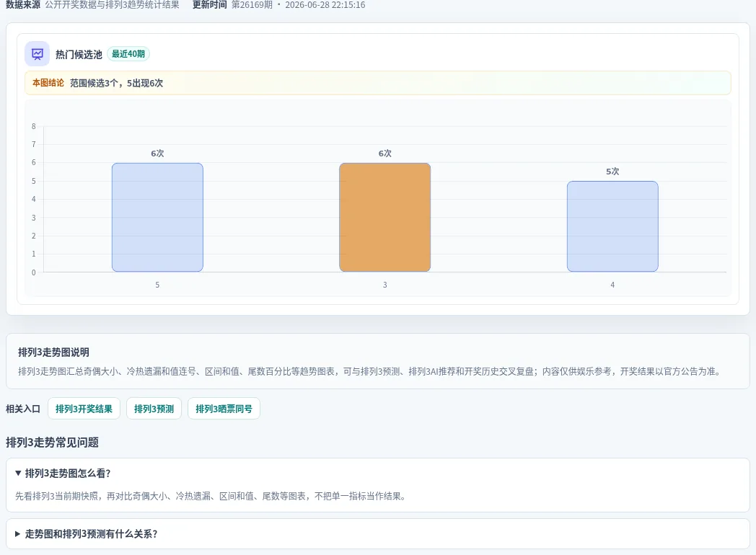Open the 排列3晒票同号 link
756x555 pixels.
224,409
